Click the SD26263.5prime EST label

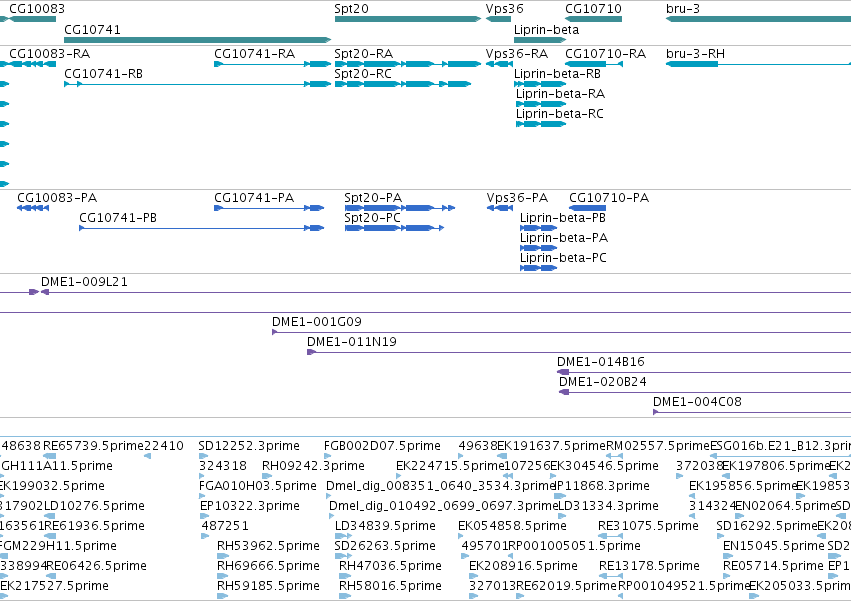[x=385, y=546]
